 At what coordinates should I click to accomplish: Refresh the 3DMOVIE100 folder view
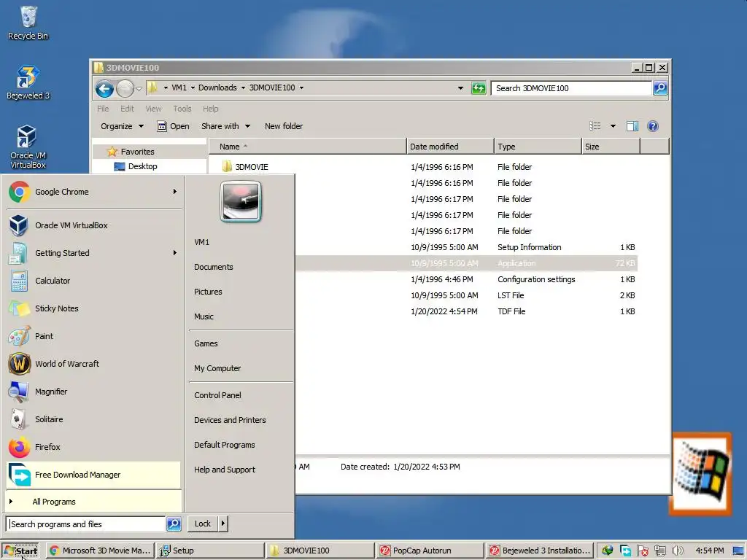pyautogui.click(x=479, y=88)
